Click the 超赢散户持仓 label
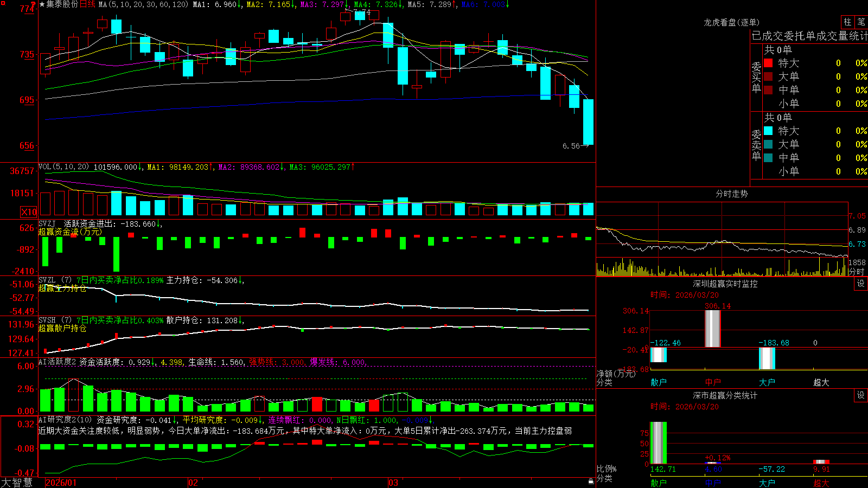 point(62,328)
